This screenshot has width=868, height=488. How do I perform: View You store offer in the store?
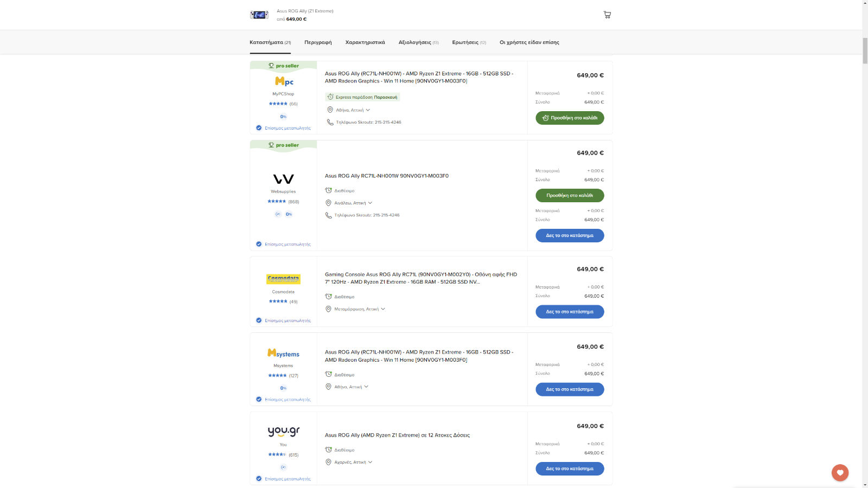coord(570,468)
